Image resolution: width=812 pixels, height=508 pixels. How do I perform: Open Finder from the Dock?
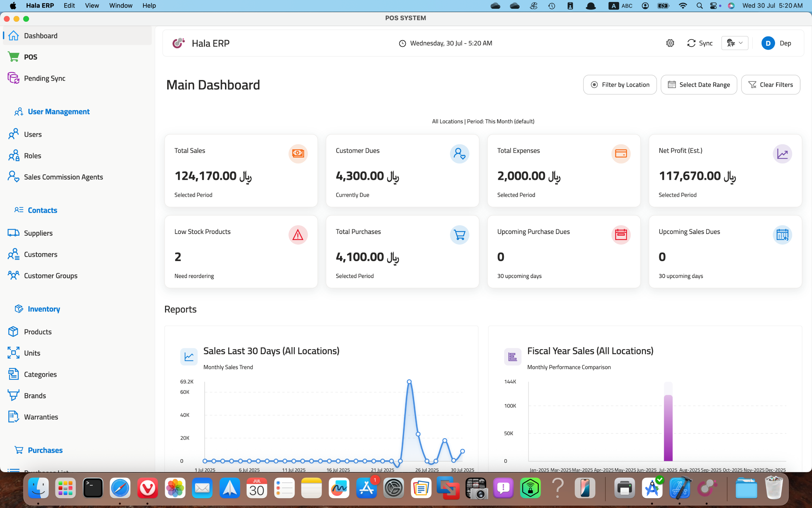[38, 488]
